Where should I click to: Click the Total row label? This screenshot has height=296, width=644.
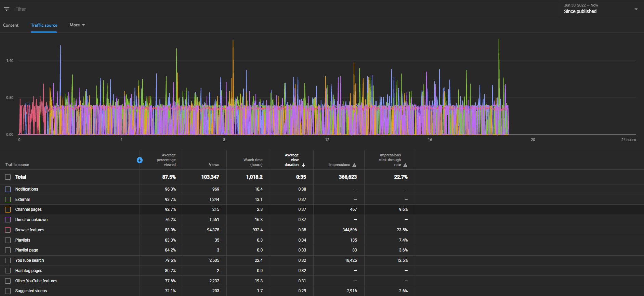(21, 177)
